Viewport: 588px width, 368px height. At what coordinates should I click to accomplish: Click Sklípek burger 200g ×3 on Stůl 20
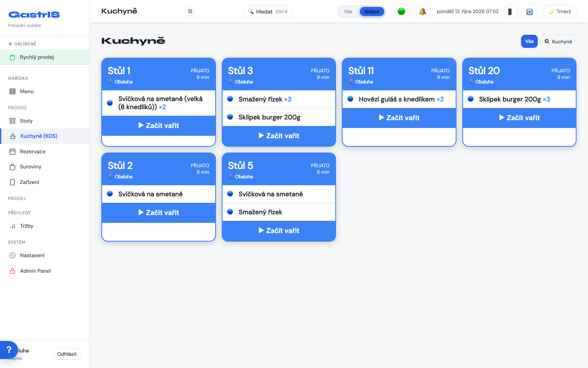pos(519,99)
